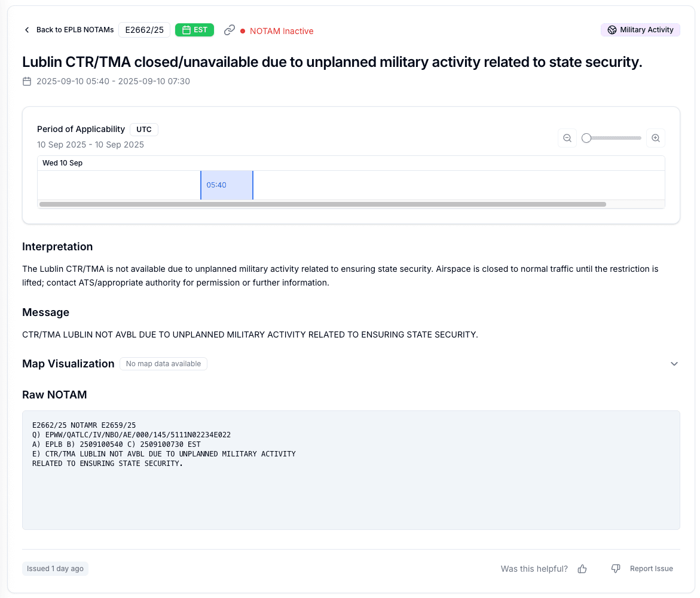Toggle the UTC timezone badge
Screen dimensions: 700x598
click(144, 129)
